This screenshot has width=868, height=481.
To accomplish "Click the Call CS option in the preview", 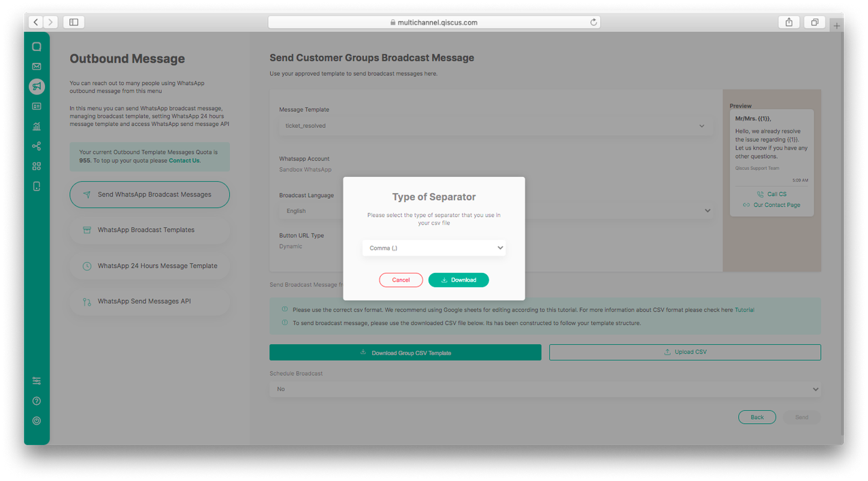I will pyautogui.click(x=772, y=194).
